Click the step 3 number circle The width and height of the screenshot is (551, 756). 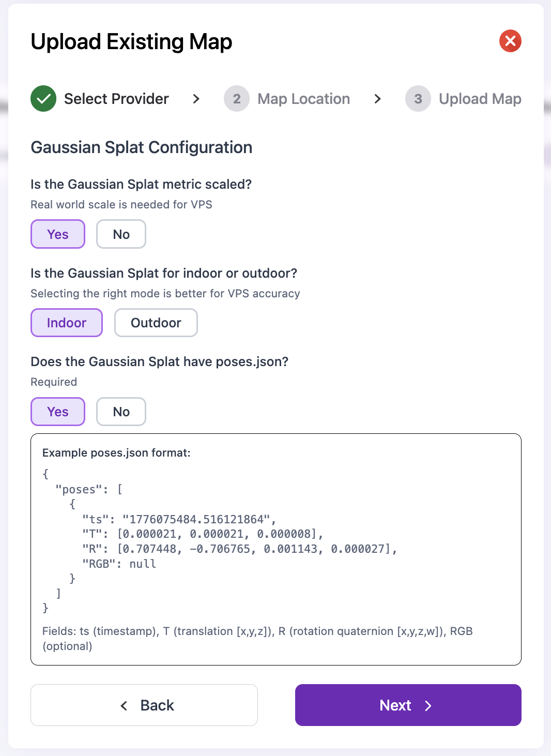click(x=418, y=99)
